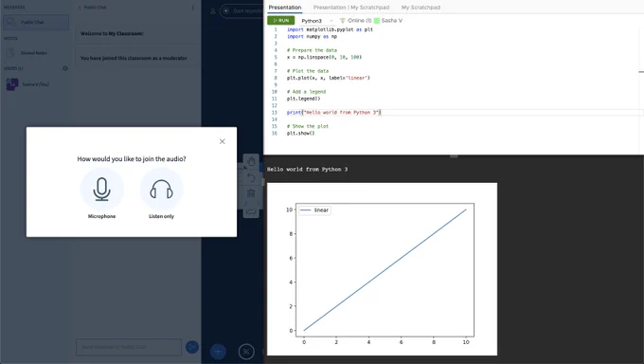The image size is (644, 364).
Task: Open the blue plus Actions button
Action: [x=218, y=352]
